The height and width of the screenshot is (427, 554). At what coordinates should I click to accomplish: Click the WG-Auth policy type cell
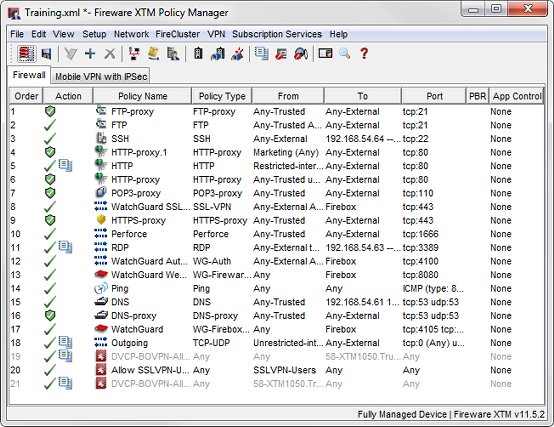(x=212, y=261)
